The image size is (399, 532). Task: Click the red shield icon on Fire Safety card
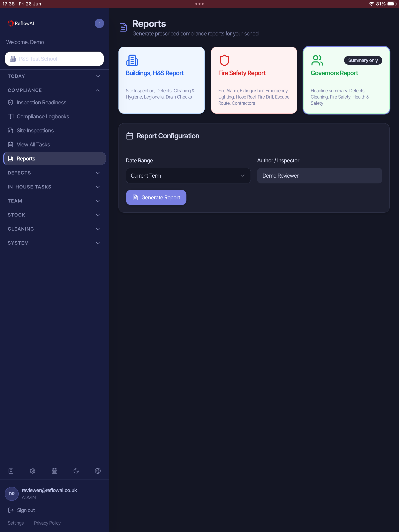[224, 60]
